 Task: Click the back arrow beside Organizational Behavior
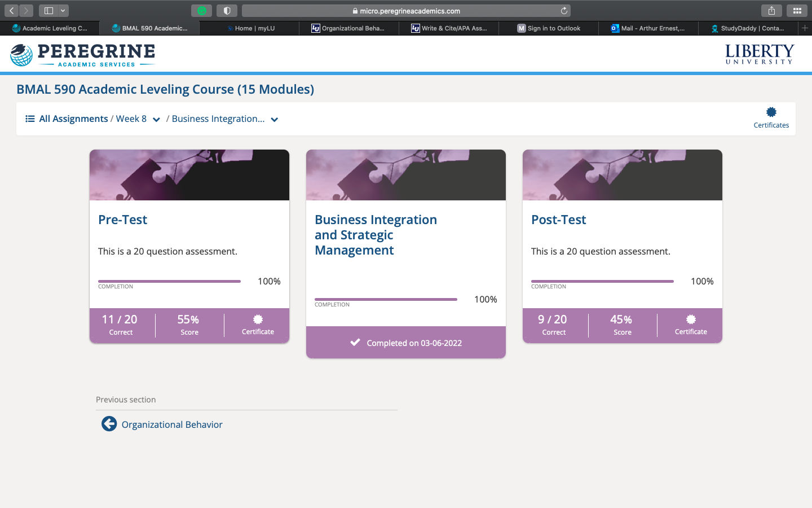[109, 424]
